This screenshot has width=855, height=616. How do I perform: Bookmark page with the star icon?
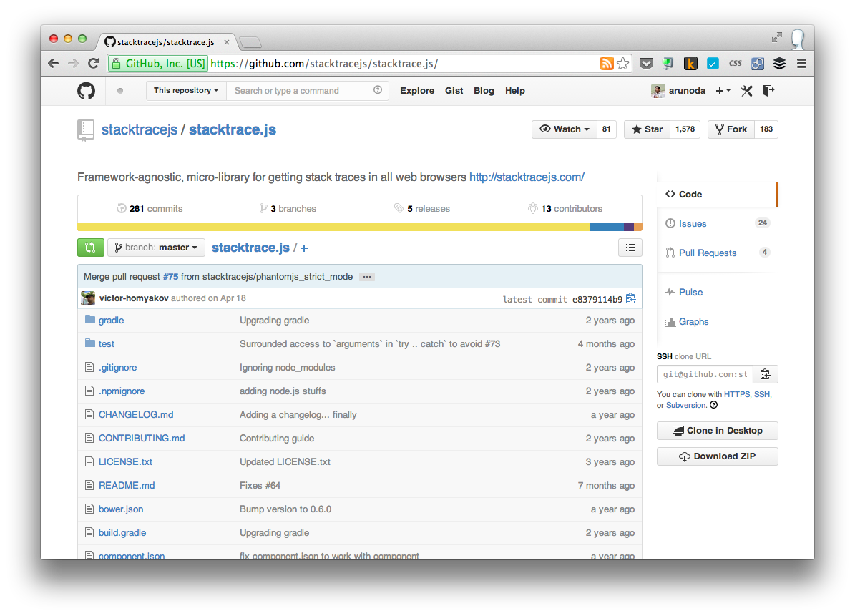[x=622, y=63]
